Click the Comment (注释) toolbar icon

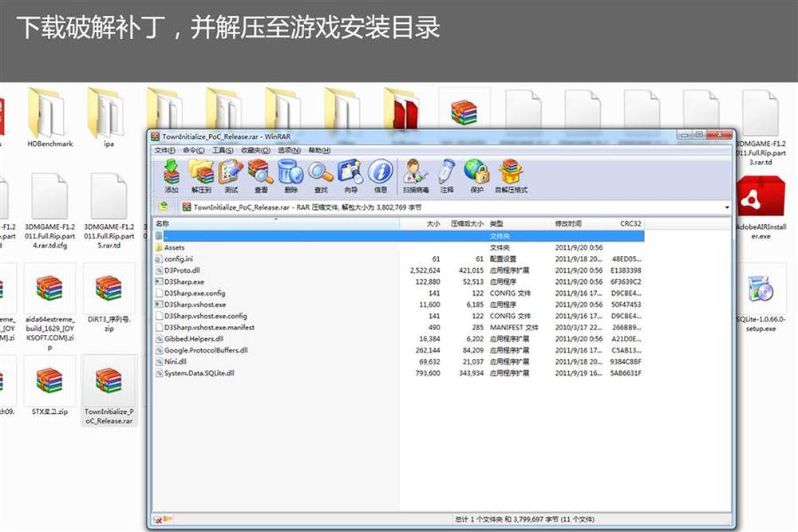447,176
